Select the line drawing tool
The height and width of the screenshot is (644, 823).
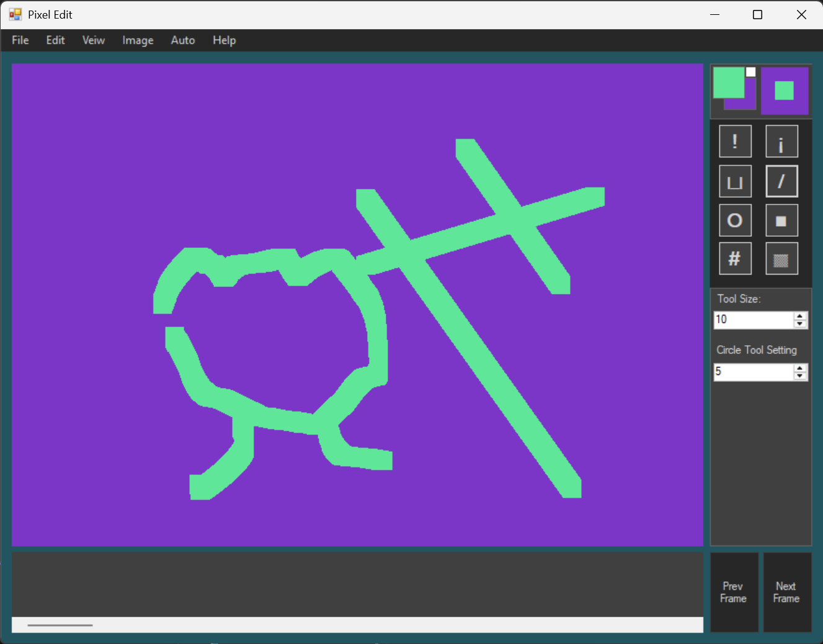pyautogui.click(x=781, y=180)
